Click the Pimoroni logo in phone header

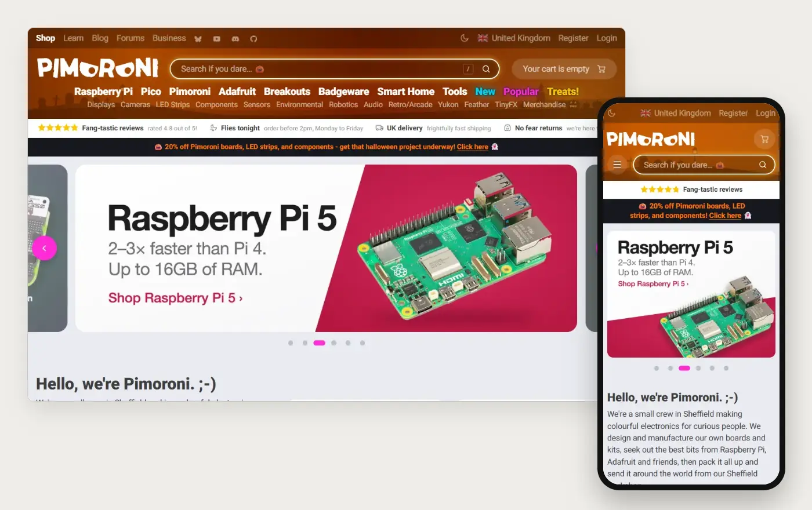point(651,139)
